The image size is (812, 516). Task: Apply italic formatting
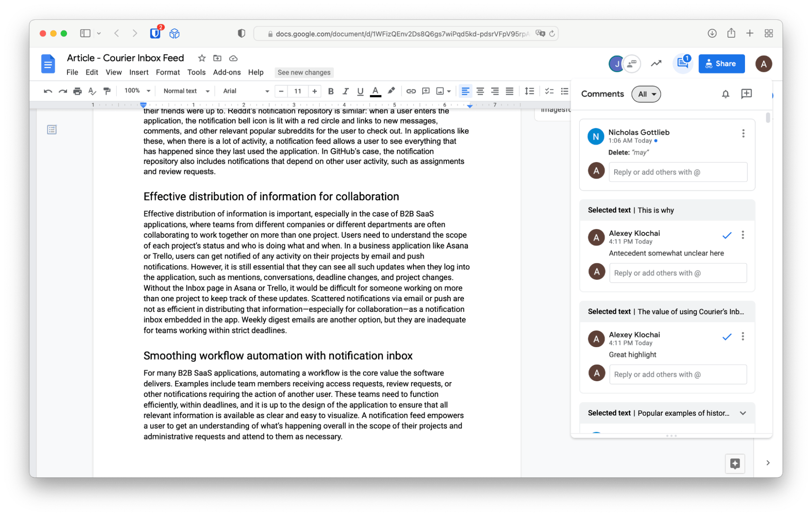click(x=345, y=91)
